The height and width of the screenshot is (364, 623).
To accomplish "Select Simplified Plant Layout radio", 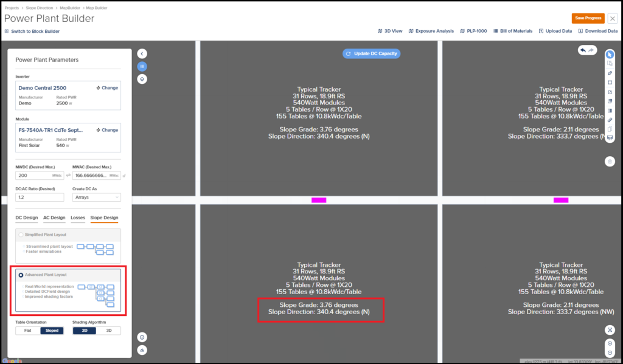I will click(x=21, y=235).
